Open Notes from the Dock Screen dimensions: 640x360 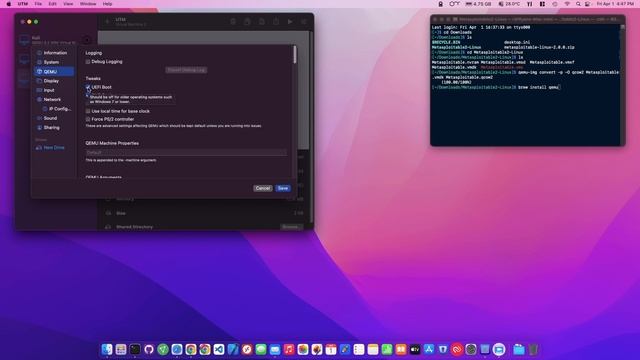point(373,349)
